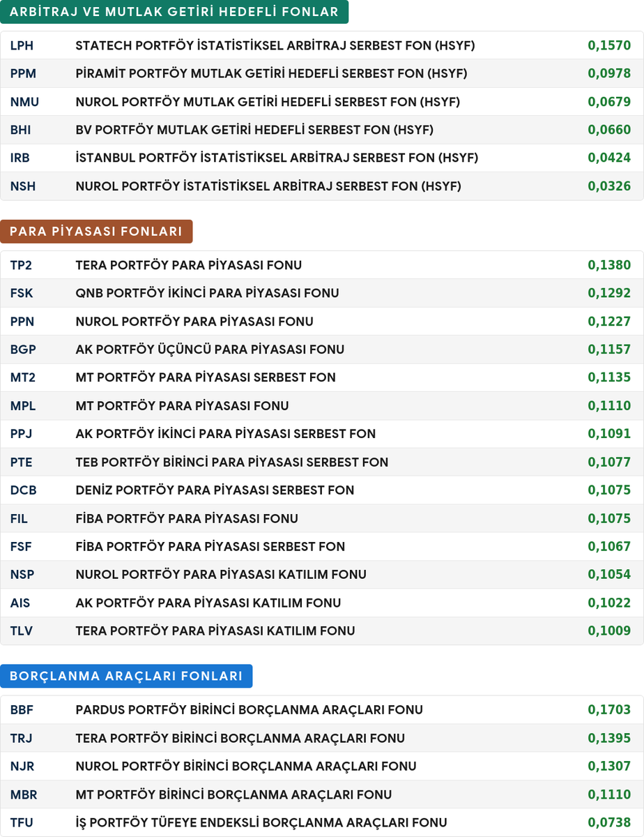Click the value 0,1703
644x837 pixels.
[x=609, y=710]
